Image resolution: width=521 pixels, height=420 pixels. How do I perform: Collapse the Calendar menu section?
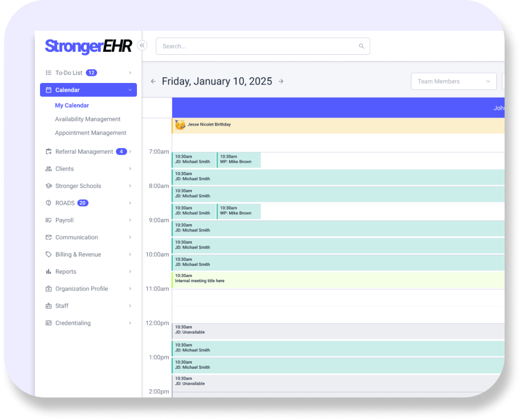(x=130, y=90)
